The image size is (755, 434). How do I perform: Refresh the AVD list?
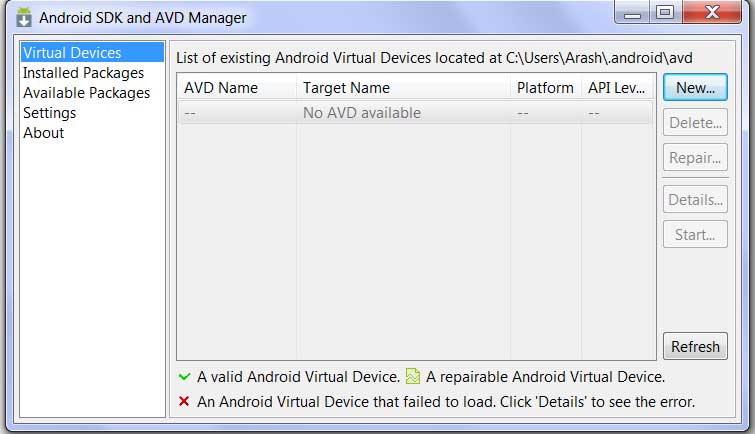click(x=695, y=346)
